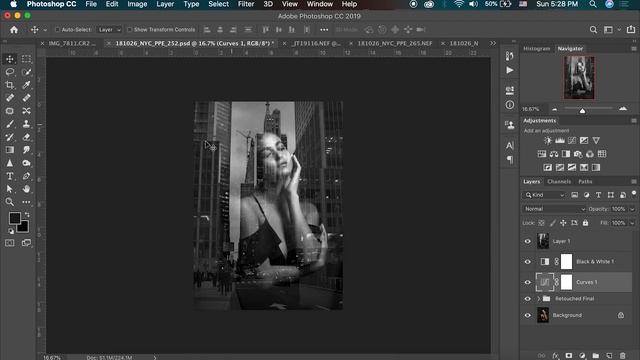This screenshot has width=640, height=360.
Task: Click the Navigator preview thumbnail
Action: click(x=579, y=78)
